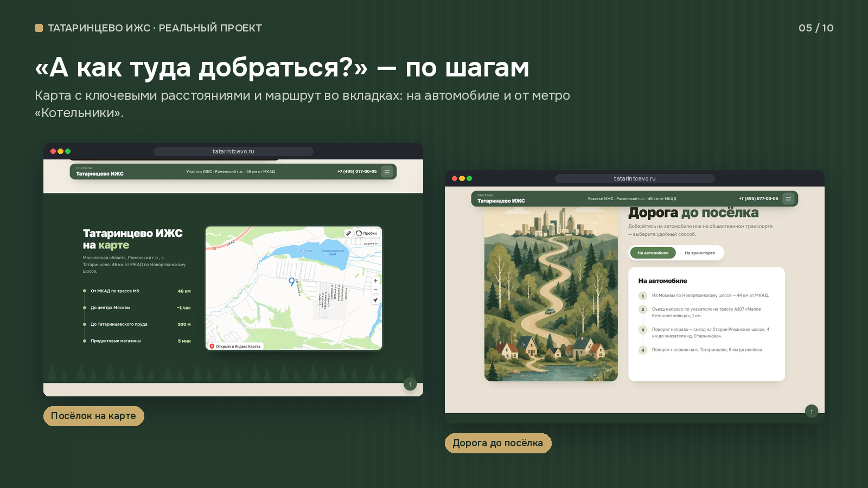Click the step 1 number circle in directions
Viewport: 868px width, 488px height.
643,296
